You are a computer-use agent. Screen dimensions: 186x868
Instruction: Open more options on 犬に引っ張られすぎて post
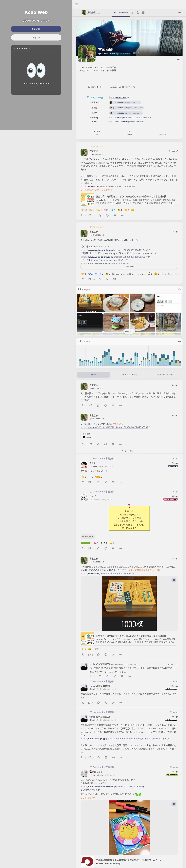coord(121,405)
